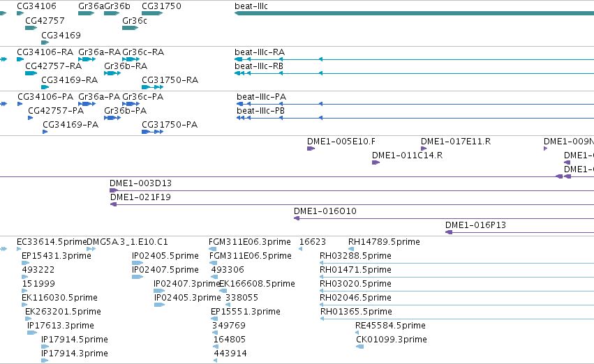Select the CG34169 gene label

(x=61, y=35)
